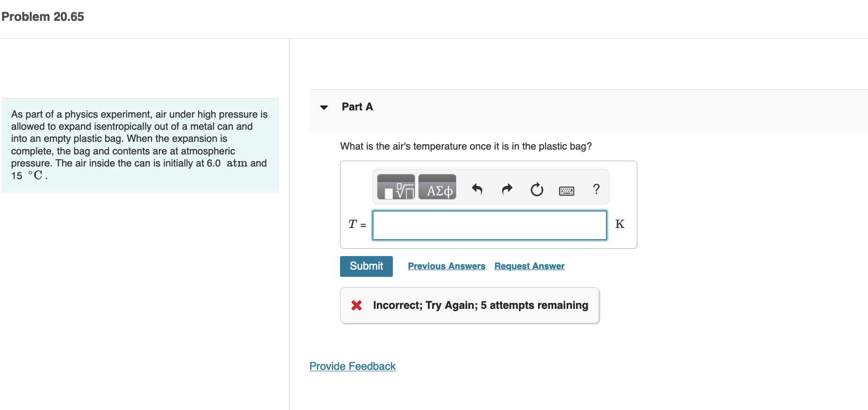This screenshot has height=410, width=868.
Task: Undo the last answer edit
Action: (x=477, y=189)
